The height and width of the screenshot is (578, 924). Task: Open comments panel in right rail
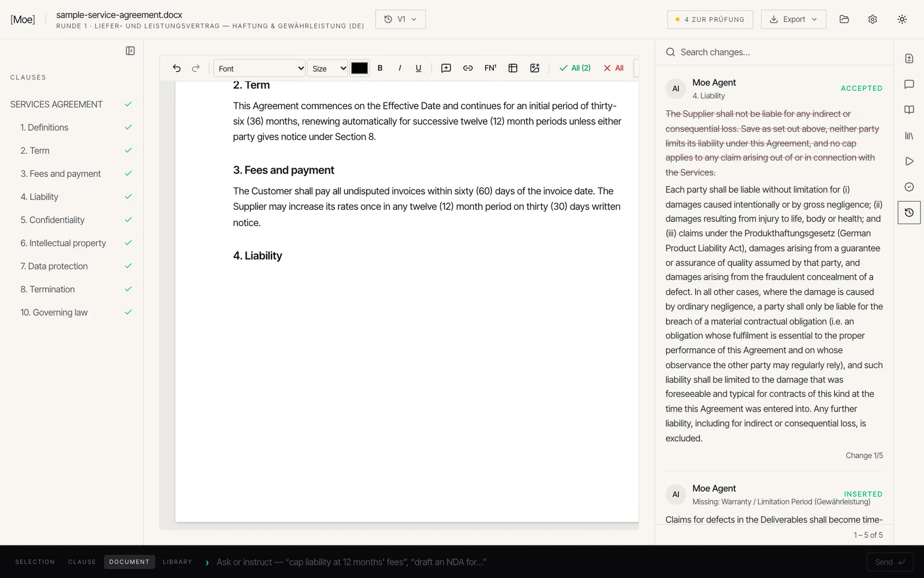coord(909,84)
